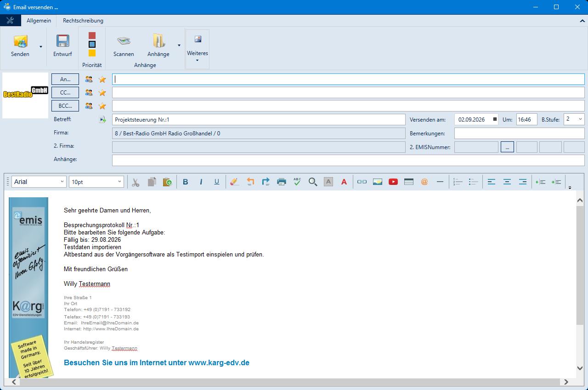This screenshot has width=588, height=390.
Task: Open the Weiteres dropdown
Action: pyautogui.click(x=198, y=49)
